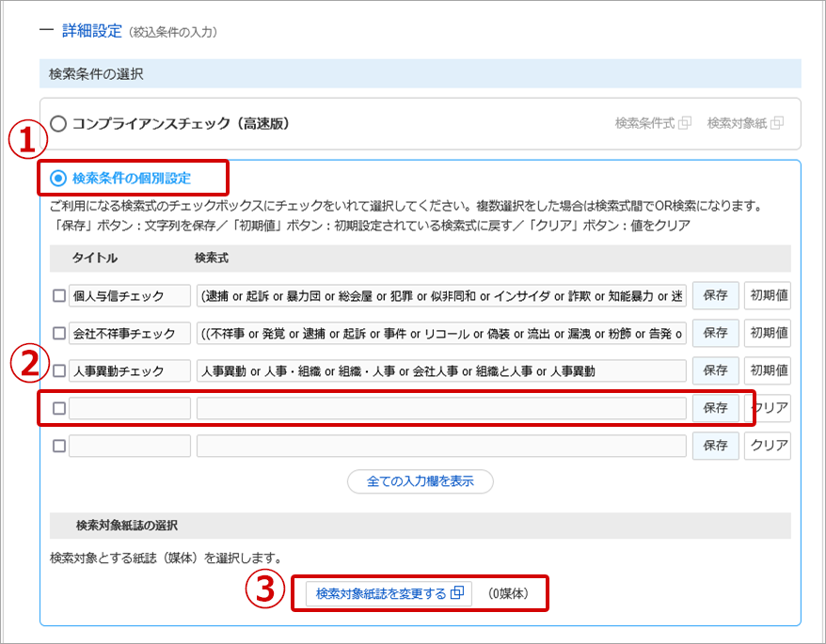
Task: Enable the 人事異動チェック checkbox
Action: pos(59,371)
